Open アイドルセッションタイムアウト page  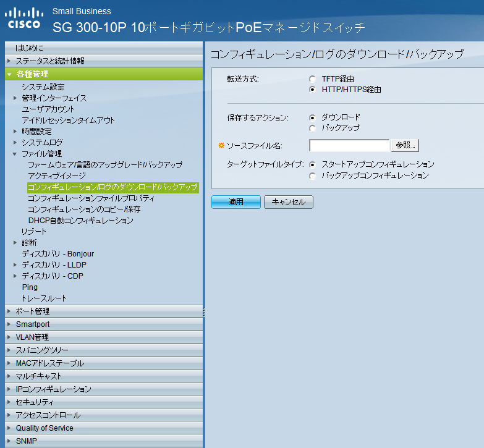(68, 120)
